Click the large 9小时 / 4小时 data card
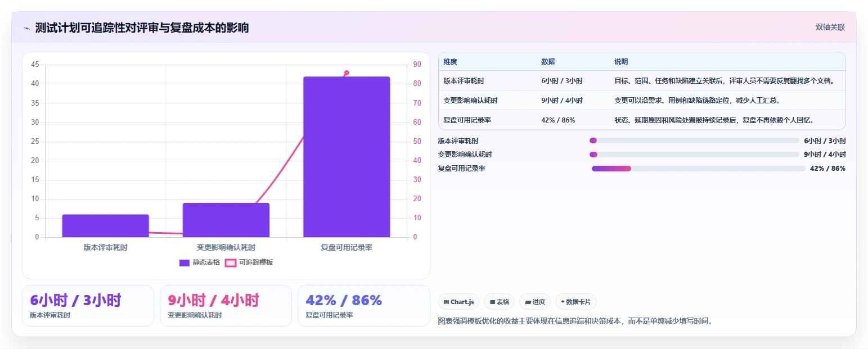Image resolution: width=868 pixels, height=349 pixels. click(x=226, y=306)
